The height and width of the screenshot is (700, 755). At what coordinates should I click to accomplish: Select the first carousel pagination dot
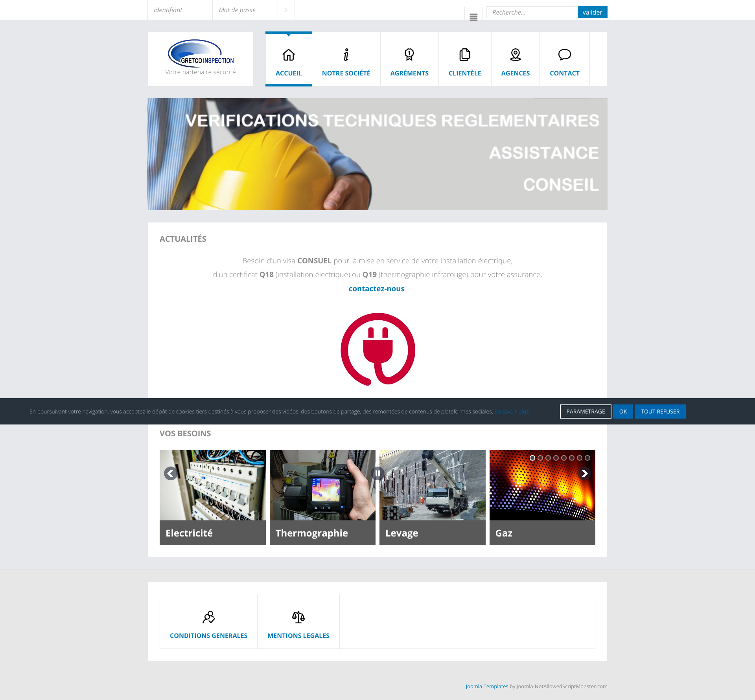point(532,458)
